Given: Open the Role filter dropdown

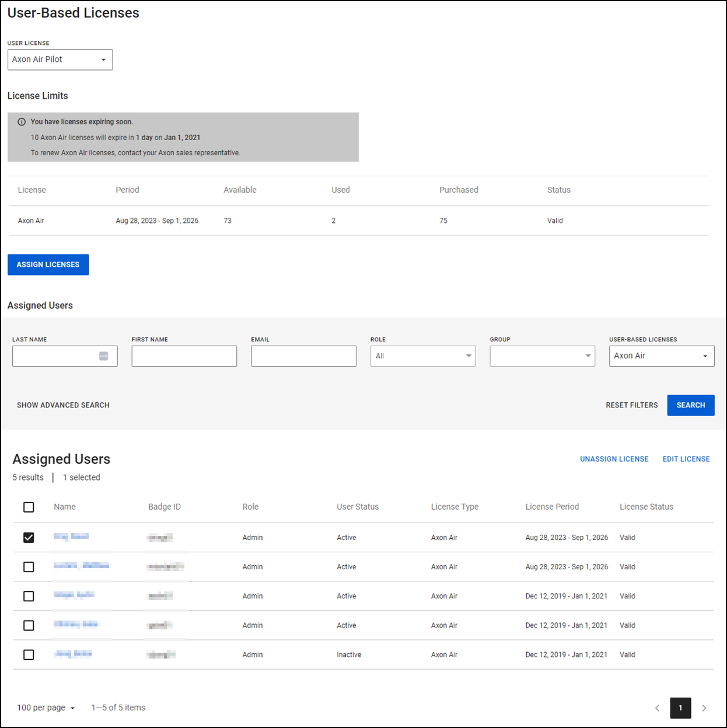Looking at the screenshot, I should [x=423, y=356].
